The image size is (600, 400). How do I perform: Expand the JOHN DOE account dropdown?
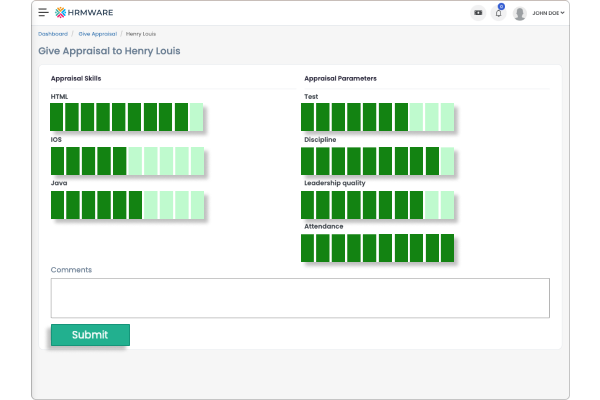[548, 13]
